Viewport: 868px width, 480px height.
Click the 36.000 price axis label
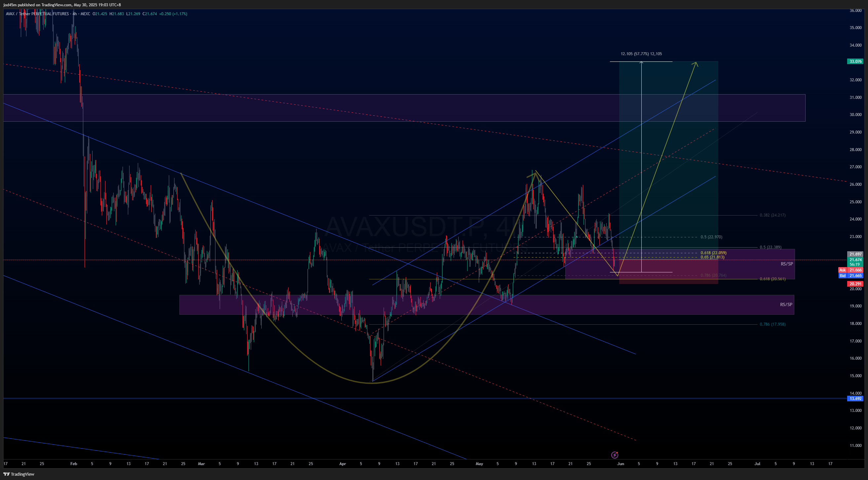tap(855, 11)
